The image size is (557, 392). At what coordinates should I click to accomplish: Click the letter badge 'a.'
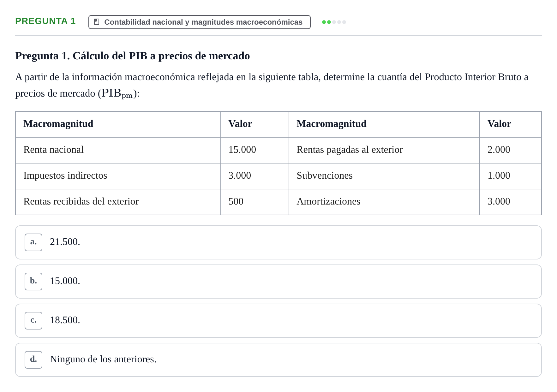tap(33, 242)
